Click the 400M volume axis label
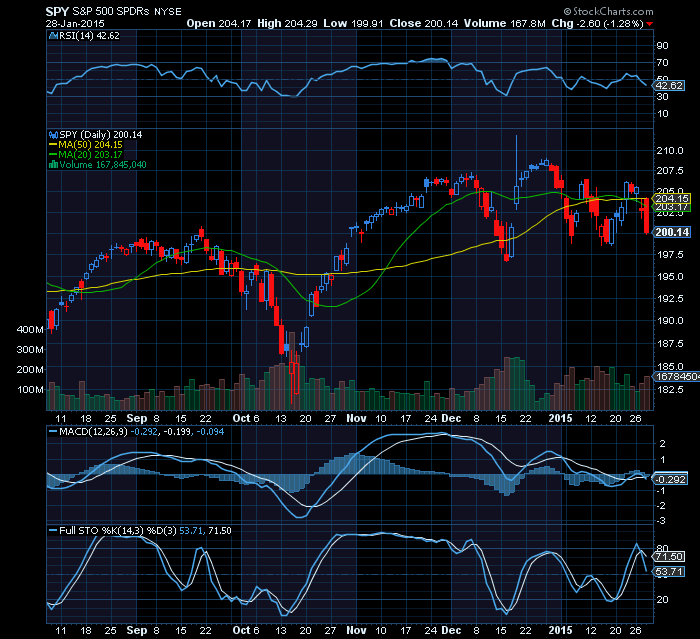700x639 pixels. 30,330
